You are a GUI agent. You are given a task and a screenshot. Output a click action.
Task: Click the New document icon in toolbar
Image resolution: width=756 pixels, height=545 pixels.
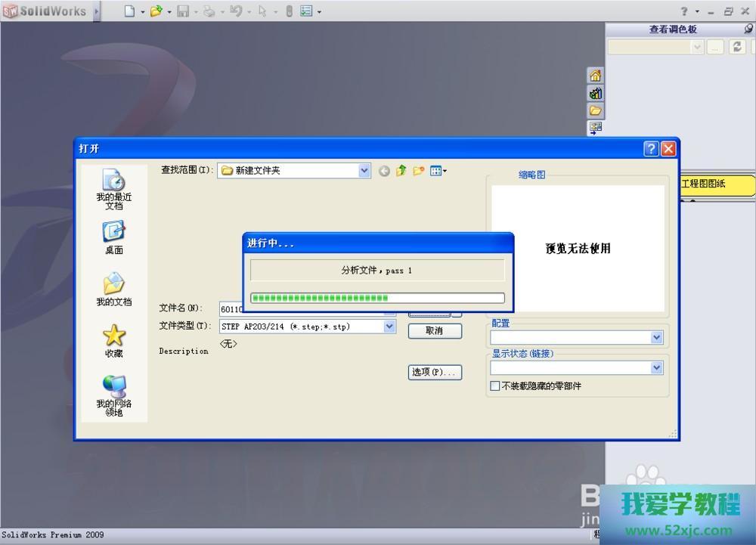click(x=129, y=11)
